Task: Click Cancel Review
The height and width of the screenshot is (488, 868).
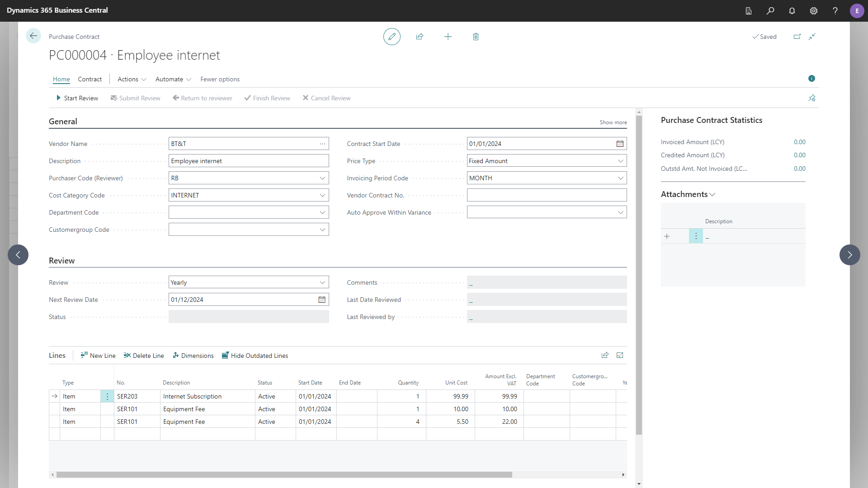Action: click(x=327, y=98)
